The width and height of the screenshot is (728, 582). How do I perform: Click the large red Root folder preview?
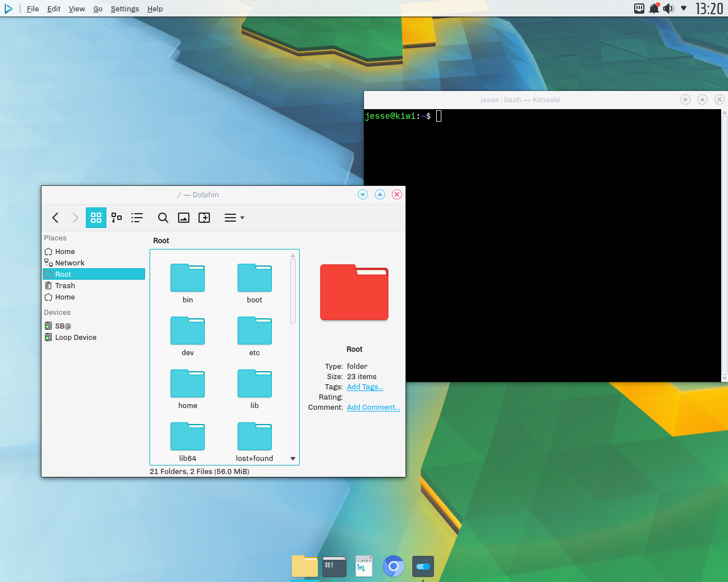pyautogui.click(x=354, y=292)
